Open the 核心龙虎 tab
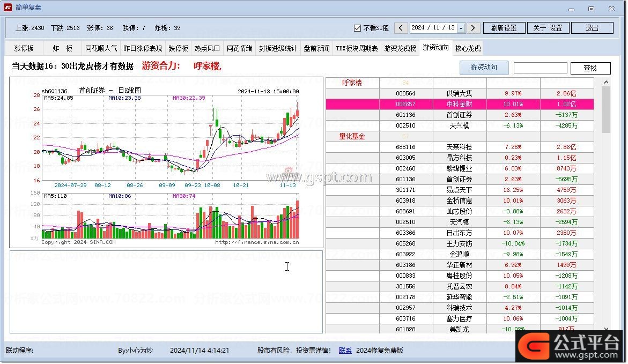628x364 pixels. [x=468, y=48]
